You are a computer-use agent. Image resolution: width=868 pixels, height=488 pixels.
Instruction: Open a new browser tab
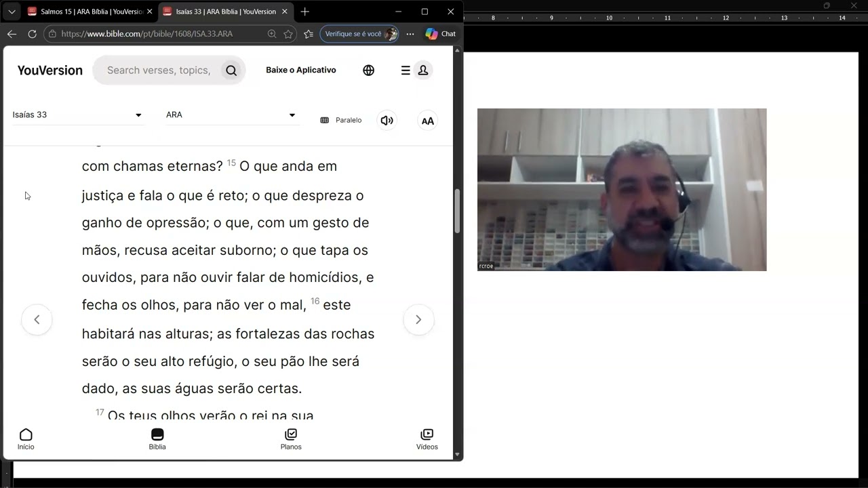[305, 12]
